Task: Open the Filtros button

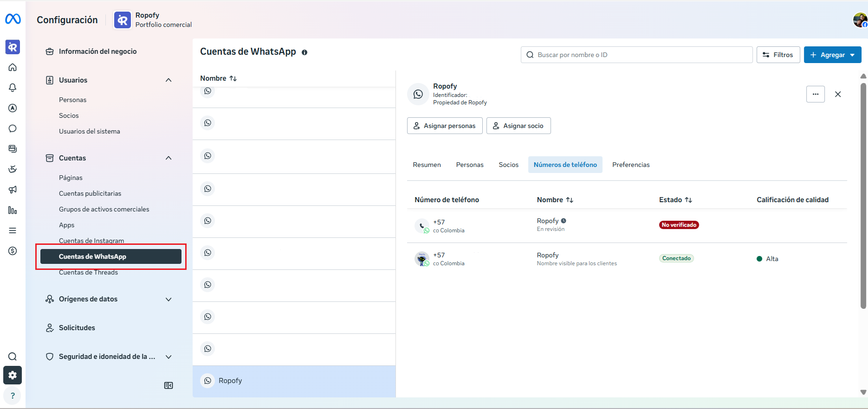Action: (x=778, y=55)
